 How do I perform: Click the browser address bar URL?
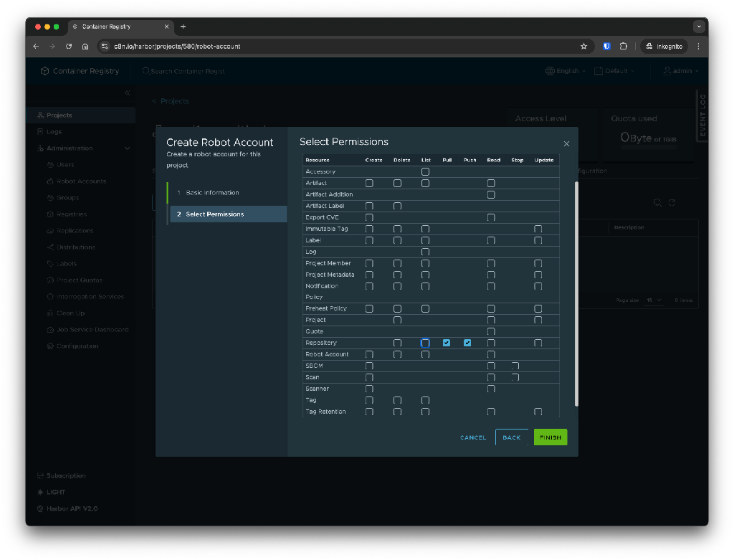pos(177,47)
